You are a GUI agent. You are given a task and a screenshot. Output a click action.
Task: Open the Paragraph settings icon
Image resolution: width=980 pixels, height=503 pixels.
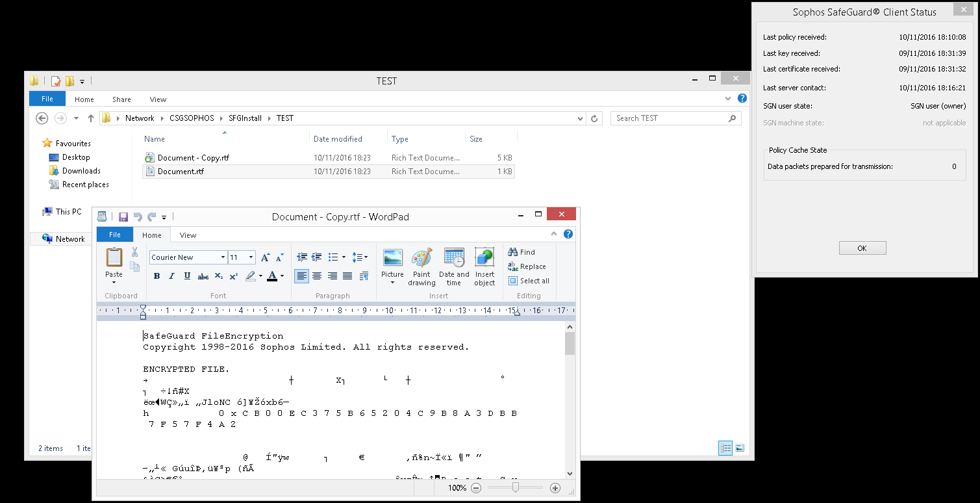364,276
